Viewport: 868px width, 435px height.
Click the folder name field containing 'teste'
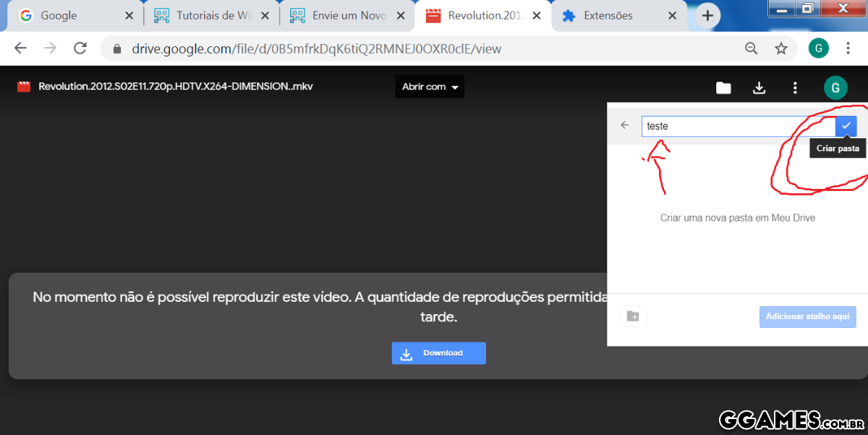pyautogui.click(x=736, y=126)
